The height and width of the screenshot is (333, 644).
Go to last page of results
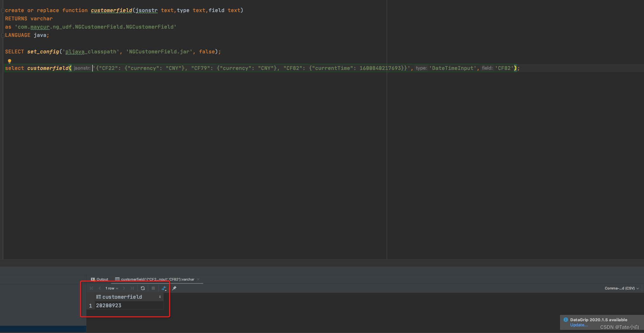132,288
